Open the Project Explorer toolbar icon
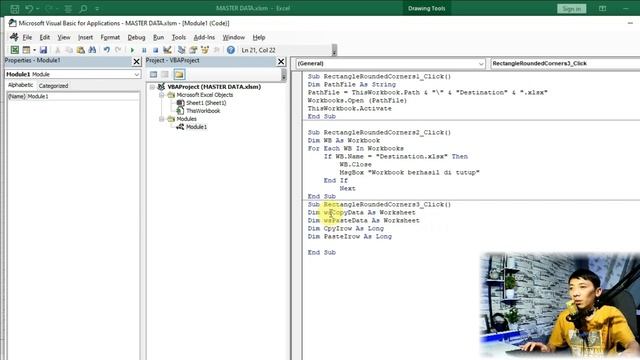 click(x=182, y=50)
